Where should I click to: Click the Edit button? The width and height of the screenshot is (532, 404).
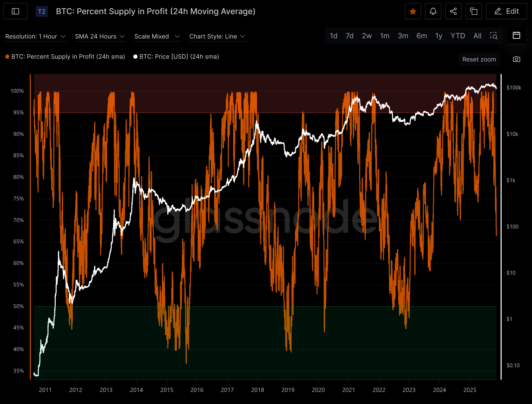(506, 11)
